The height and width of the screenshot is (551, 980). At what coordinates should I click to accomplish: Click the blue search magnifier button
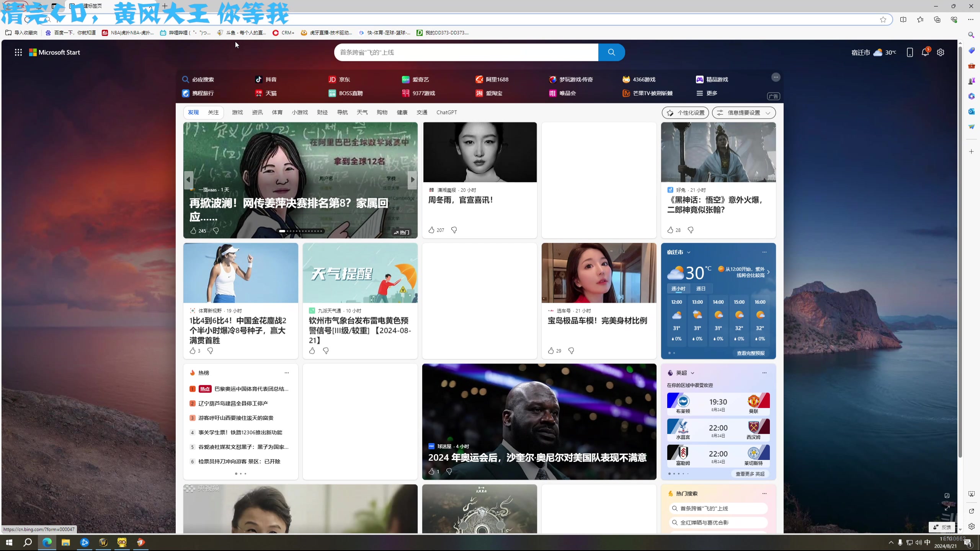coord(611,52)
